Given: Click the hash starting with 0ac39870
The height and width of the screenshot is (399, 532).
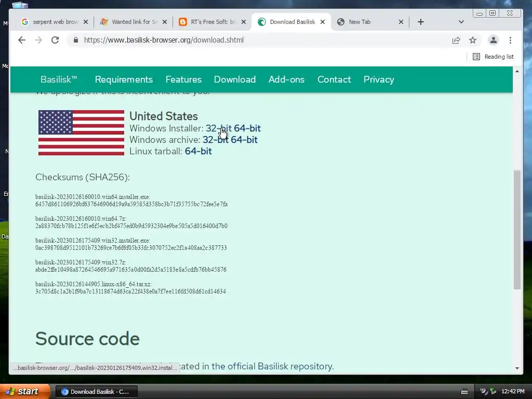Looking at the screenshot, I should click(x=131, y=248).
